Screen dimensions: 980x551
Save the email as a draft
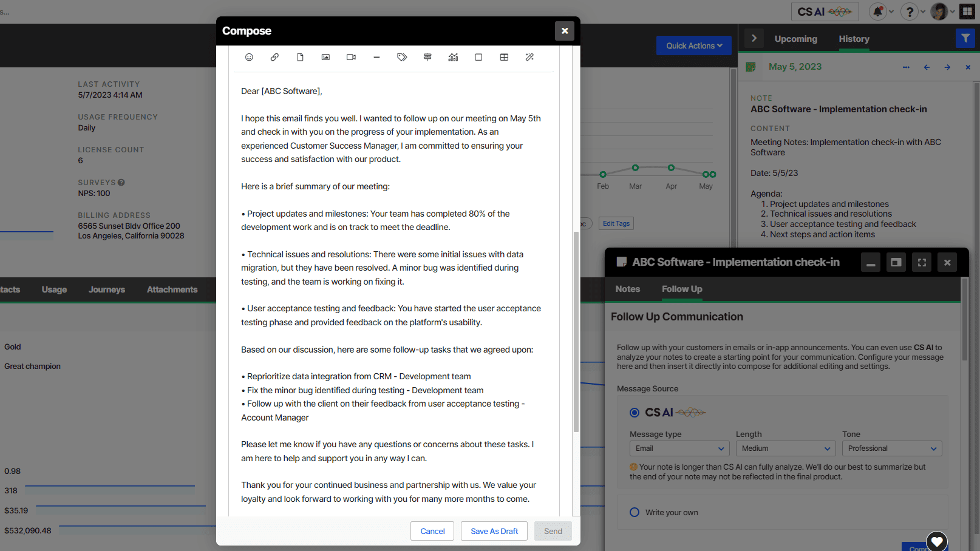pos(494,530)
